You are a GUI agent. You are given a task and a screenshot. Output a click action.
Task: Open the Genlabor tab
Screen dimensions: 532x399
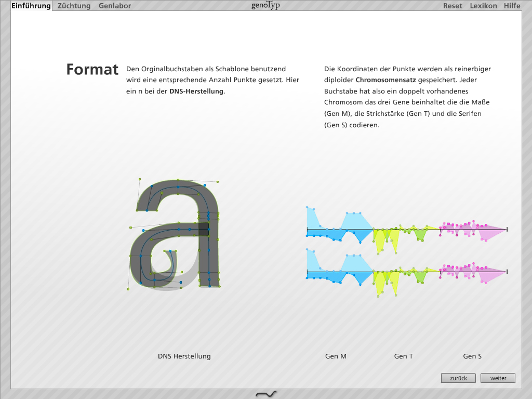pos(115,6)
